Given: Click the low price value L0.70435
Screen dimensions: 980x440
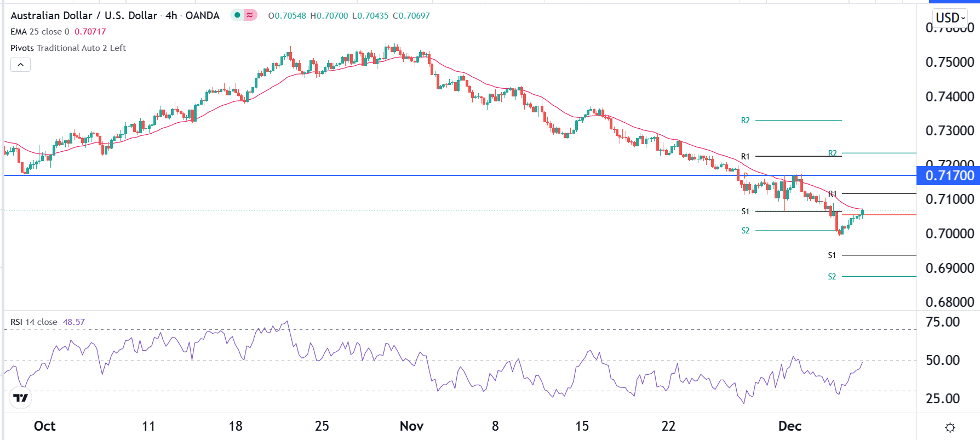Looking at the screenshot, I should pos(370,15).
